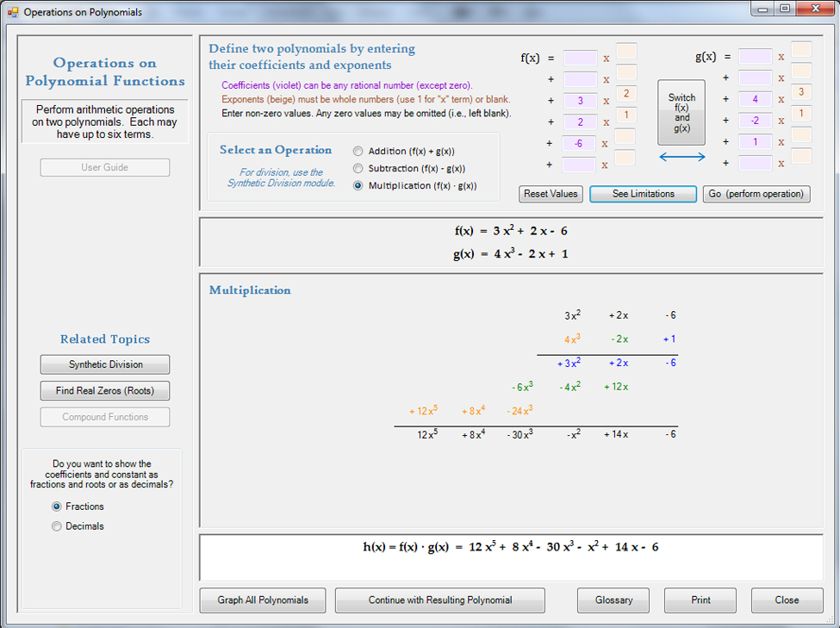Image resolution: width=840 pixels, height=628 pixels.
Task: Print the polynomial results
Action: (700, 600)
